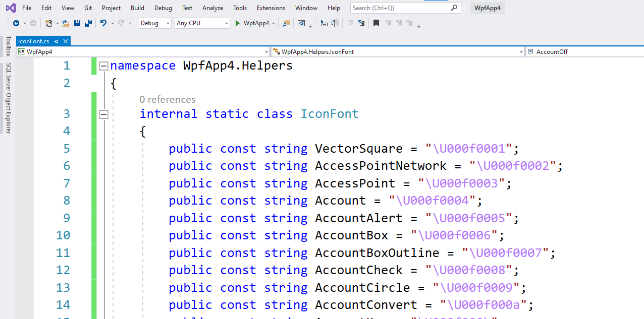Open the Analyze menu
Viewport: 644px width, 319px height.
click(x=212, y=8)
